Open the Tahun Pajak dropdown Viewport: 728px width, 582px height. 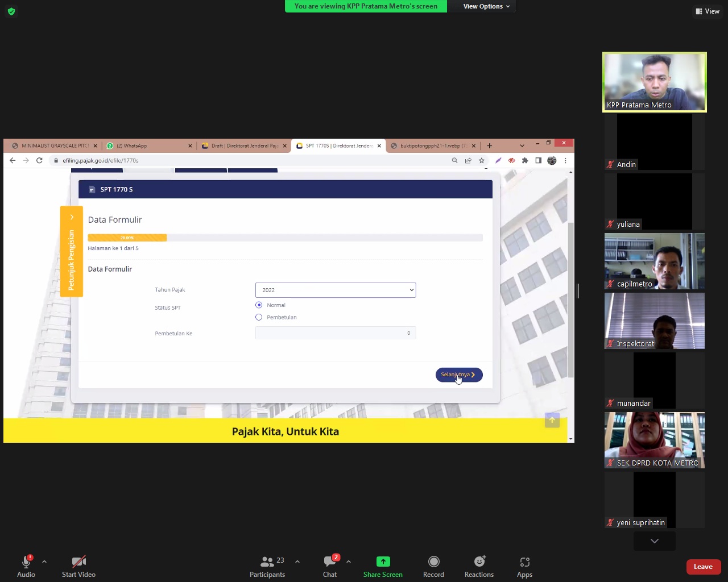click(336, 290)
